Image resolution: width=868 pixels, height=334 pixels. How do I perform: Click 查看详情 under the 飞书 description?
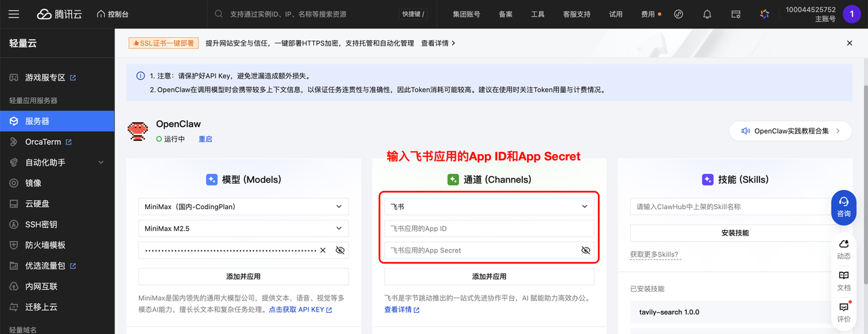point(402,310)
